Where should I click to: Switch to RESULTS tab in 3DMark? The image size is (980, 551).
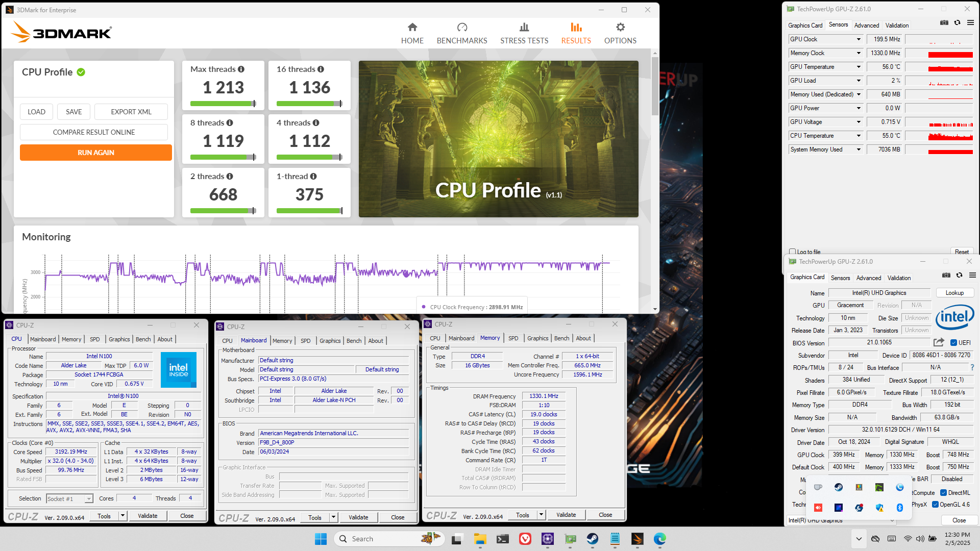pos(576,34)
